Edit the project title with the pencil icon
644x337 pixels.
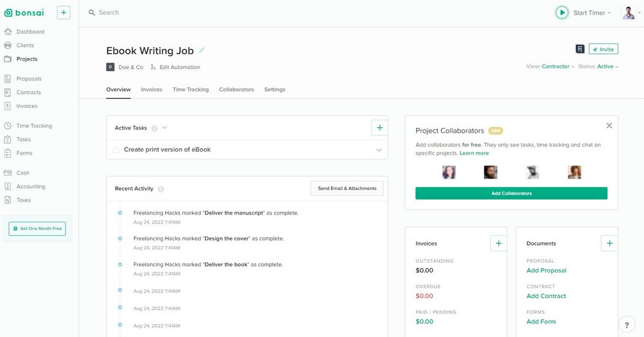(202, 50)
